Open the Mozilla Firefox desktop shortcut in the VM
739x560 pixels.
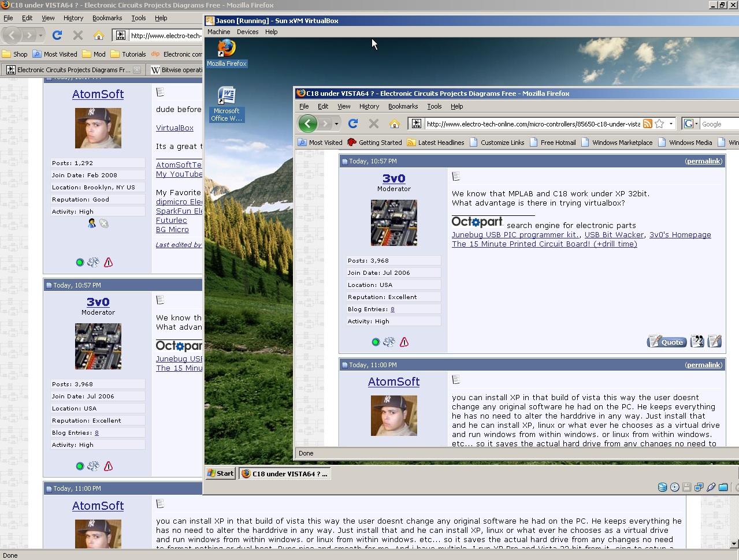[x=226, y=53]
